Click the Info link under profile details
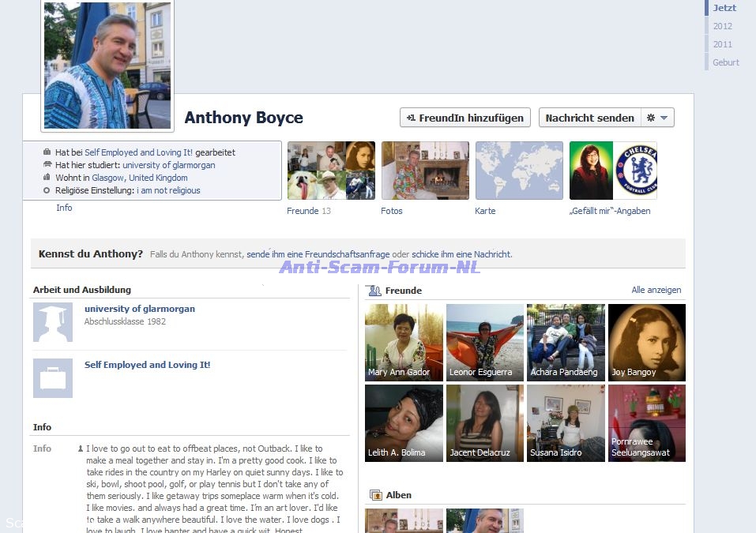The width and height of the screenshot is (756, 533). click(x=64, y=208)
